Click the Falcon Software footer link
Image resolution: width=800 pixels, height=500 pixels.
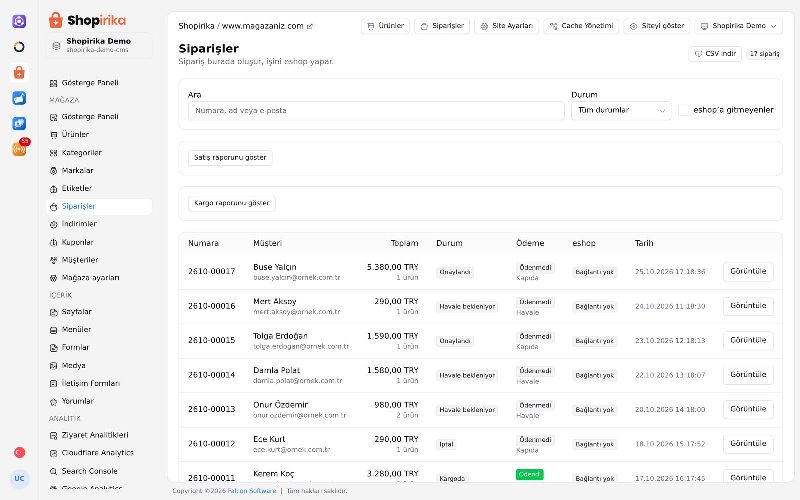click(252, 491)
